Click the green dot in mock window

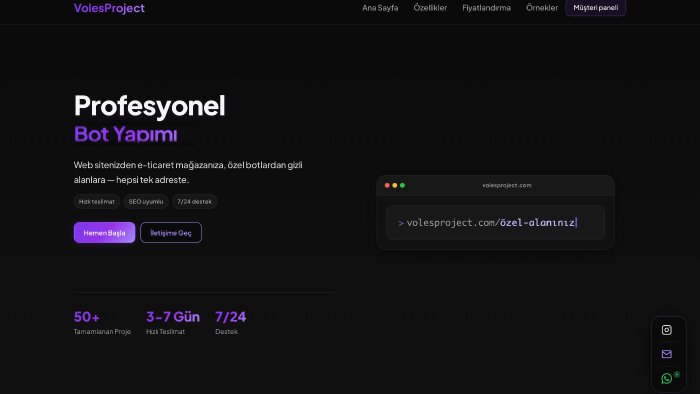[402, 185]
